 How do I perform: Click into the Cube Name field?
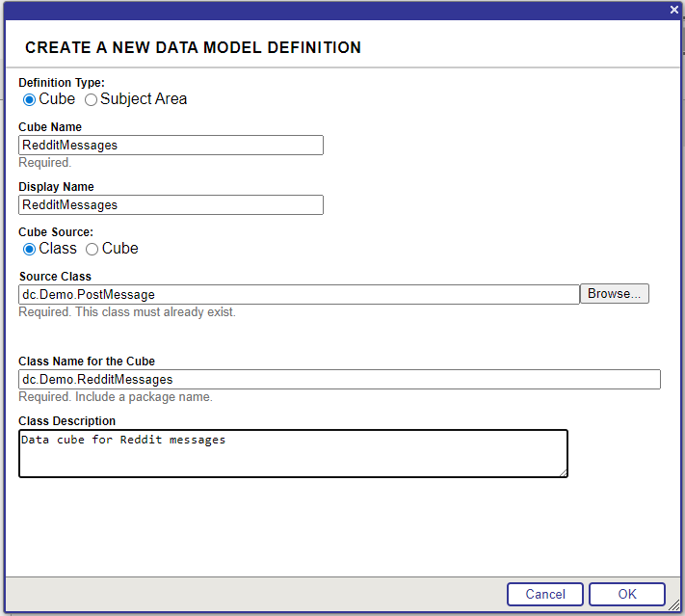[171, 146]
